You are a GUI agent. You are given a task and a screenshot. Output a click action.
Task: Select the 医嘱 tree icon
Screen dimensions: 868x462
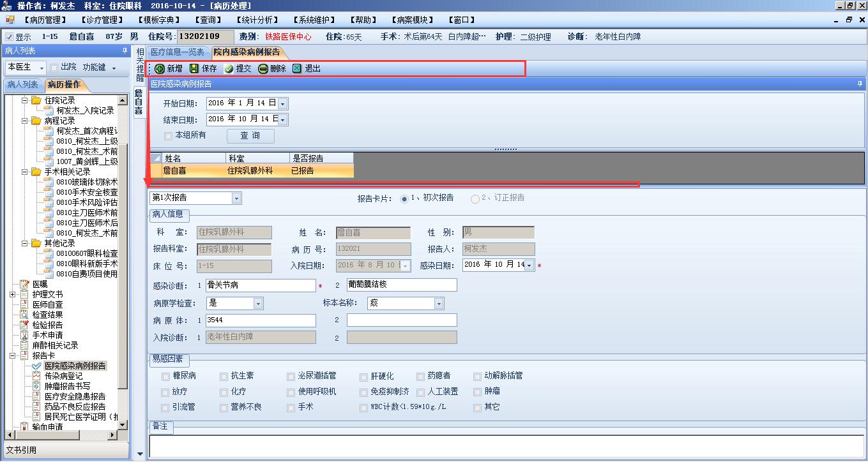(x=25, y=284)
